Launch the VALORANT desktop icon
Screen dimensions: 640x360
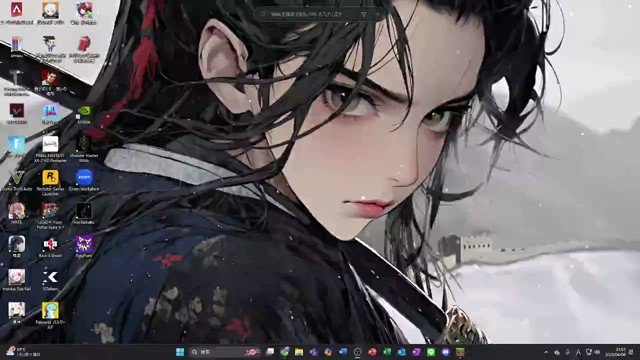pos(17,114)
